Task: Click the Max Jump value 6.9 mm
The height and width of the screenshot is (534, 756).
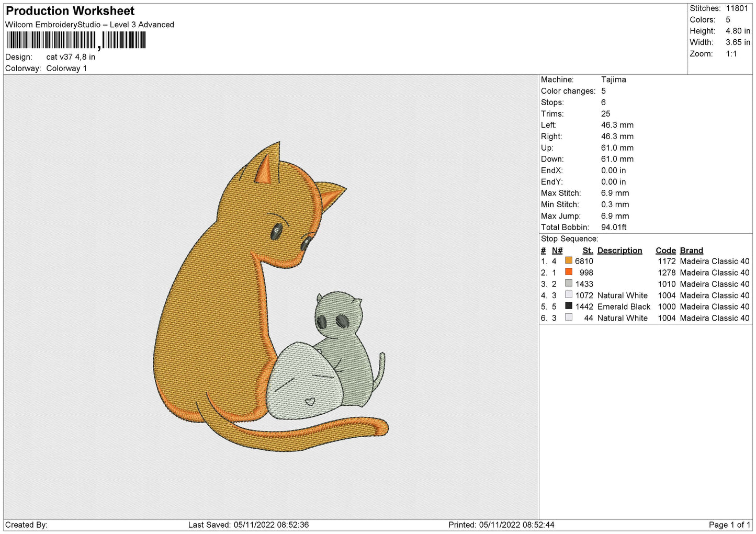Action: point(615,216)
